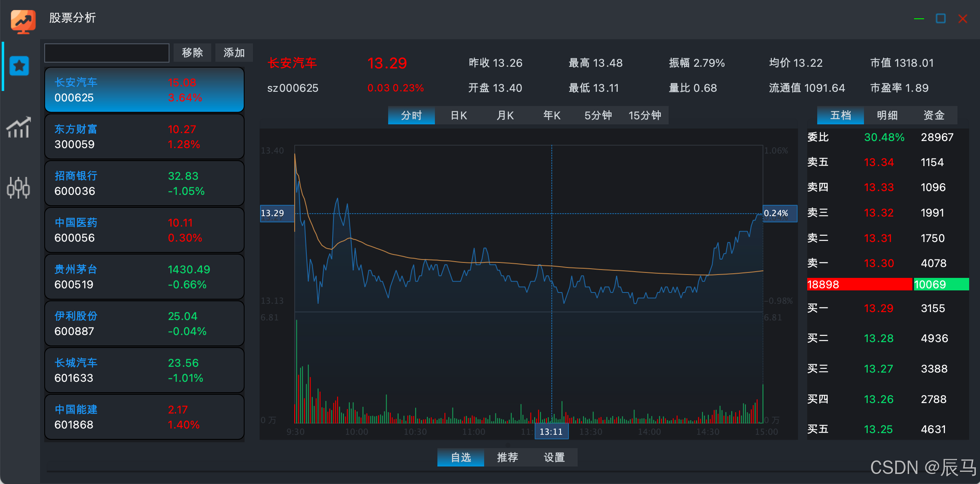Open the 推荐 tab at bottom
Image resolution: width=980 pixels, height=484 pixels.
click(x=507, y=457)
